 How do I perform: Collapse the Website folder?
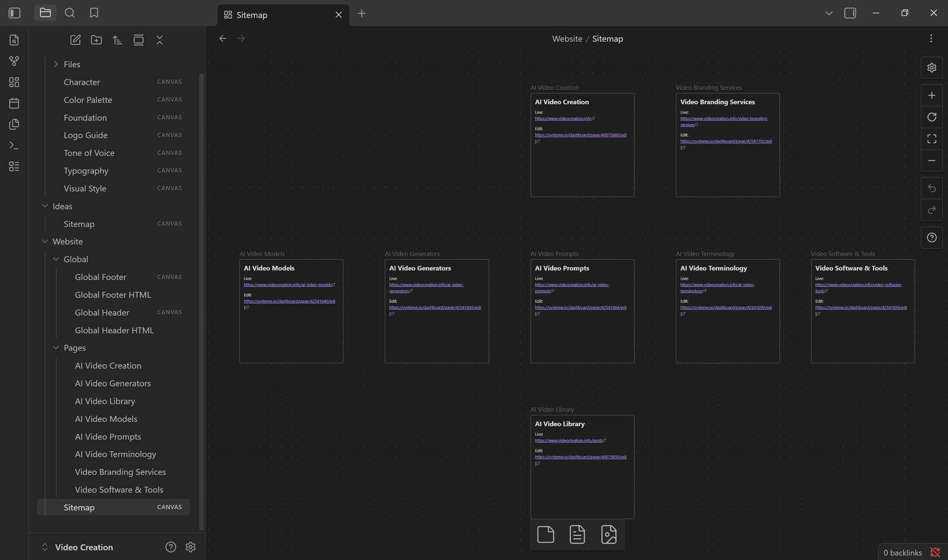45,241
